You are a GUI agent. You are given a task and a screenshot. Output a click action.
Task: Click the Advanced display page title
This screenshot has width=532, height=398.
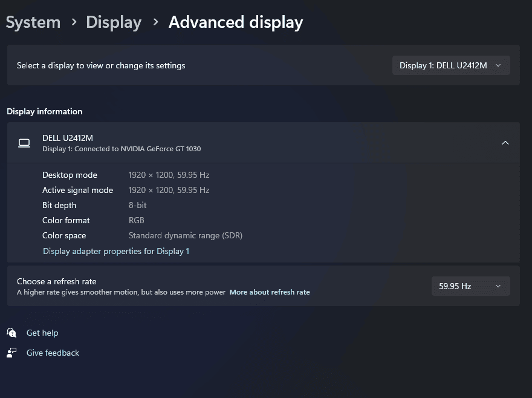click(x=236, y=23)
